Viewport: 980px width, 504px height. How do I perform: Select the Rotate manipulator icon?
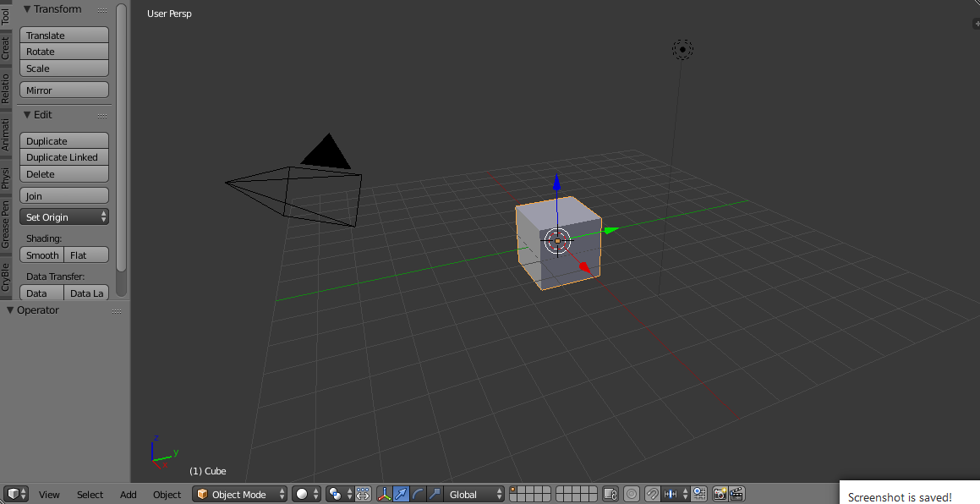pos(419,494)
